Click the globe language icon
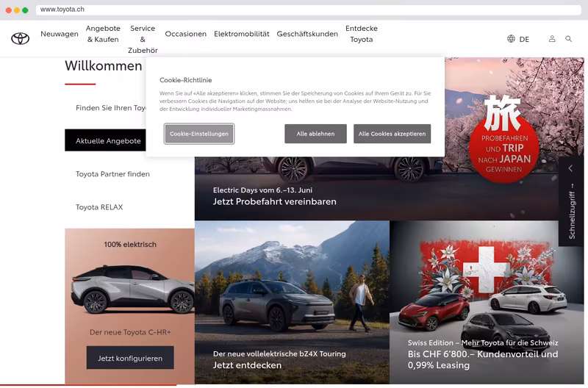Image resolution: width=588 pixels, height=388 pixels. tap(511, 39)
